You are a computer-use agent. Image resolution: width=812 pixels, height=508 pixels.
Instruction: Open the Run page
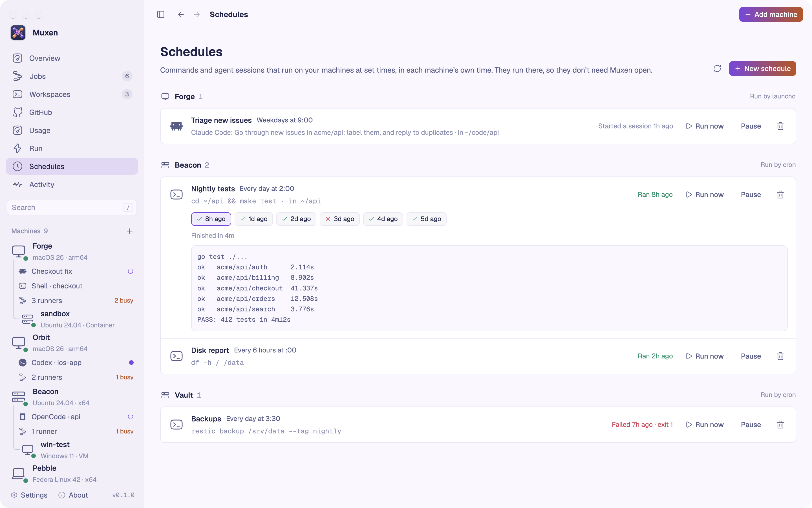pyautogui.click(x=72, y=149)
